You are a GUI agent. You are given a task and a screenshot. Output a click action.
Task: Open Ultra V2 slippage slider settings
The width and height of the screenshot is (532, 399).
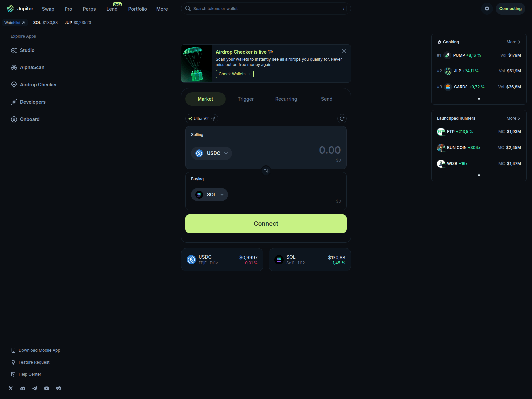(214, 118)
